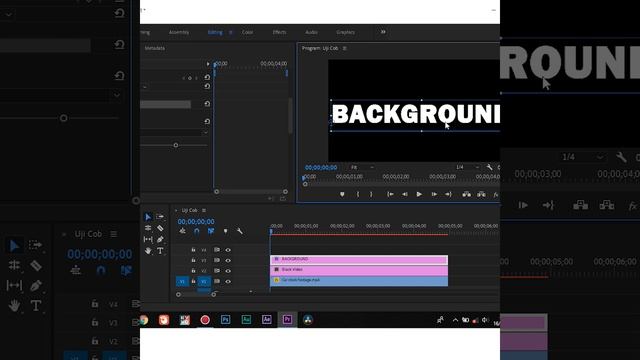640x360 pixels.
Task: Toggle the lock on track V4
Action: coord(193,250)
